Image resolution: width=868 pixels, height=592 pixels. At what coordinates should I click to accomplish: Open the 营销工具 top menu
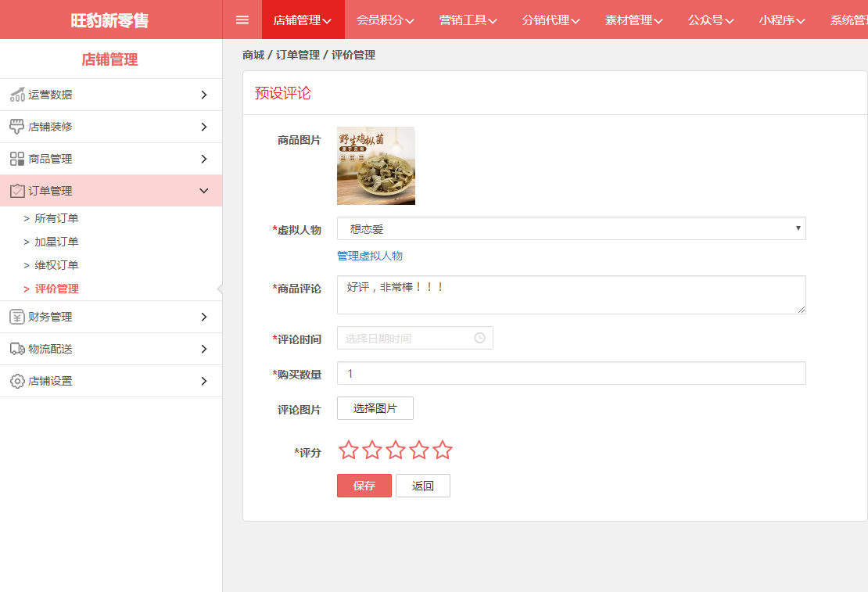coord(468,20)
